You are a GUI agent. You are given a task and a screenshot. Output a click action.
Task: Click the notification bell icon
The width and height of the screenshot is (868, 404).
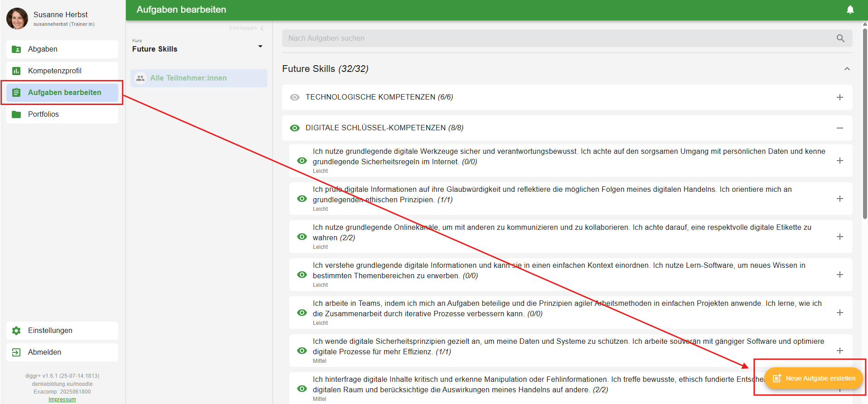point(850,10)
